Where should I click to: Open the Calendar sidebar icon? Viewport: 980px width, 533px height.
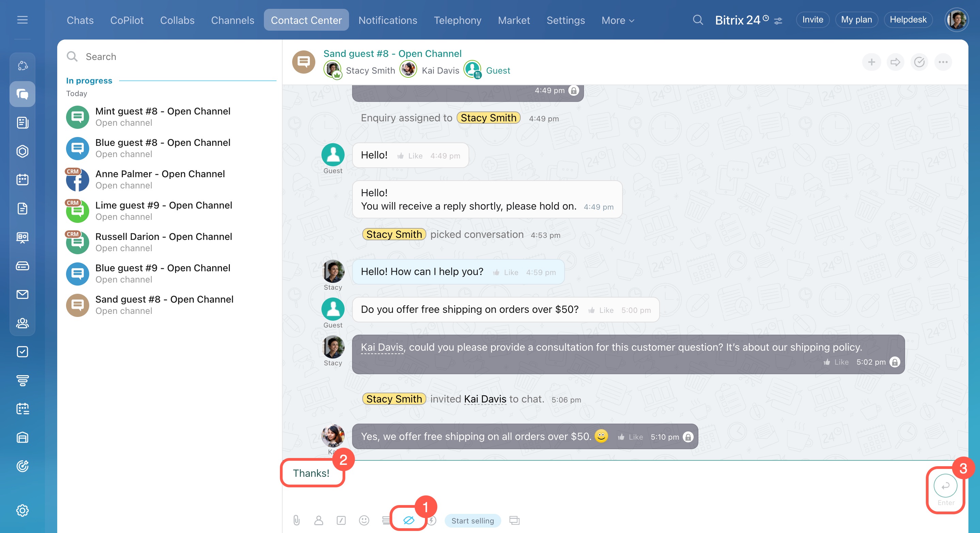(22, 180)
